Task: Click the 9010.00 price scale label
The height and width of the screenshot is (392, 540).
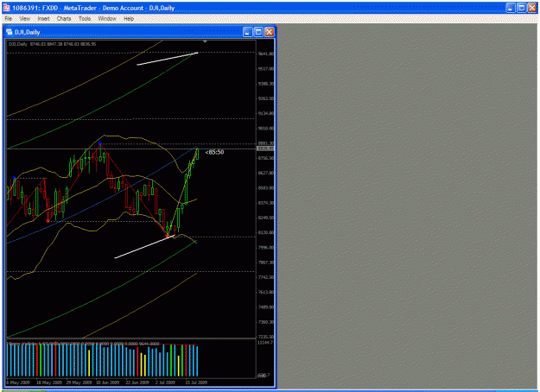Action: (266, 129)
